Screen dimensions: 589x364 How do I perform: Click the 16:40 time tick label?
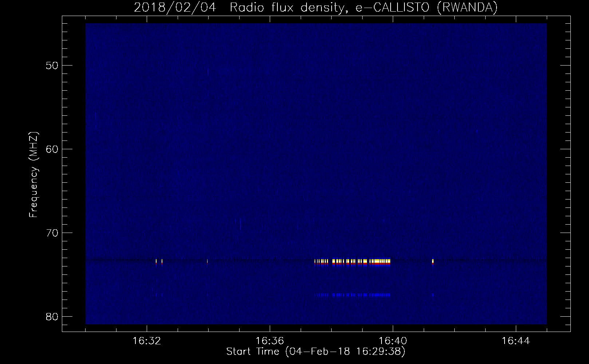pyautogui.click(x=393, y=341)
